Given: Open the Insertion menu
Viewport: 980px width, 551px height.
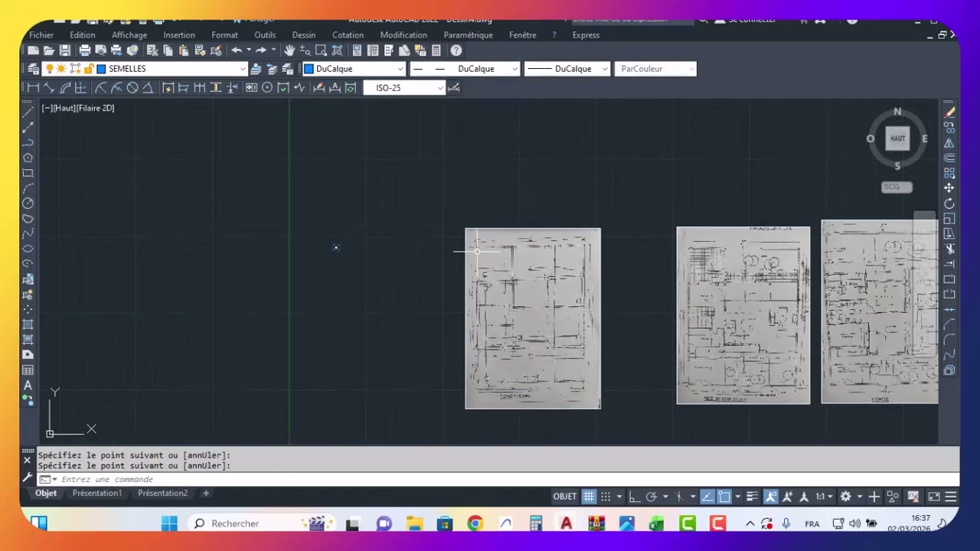Looking at the screenshot, I should (179, 35).
